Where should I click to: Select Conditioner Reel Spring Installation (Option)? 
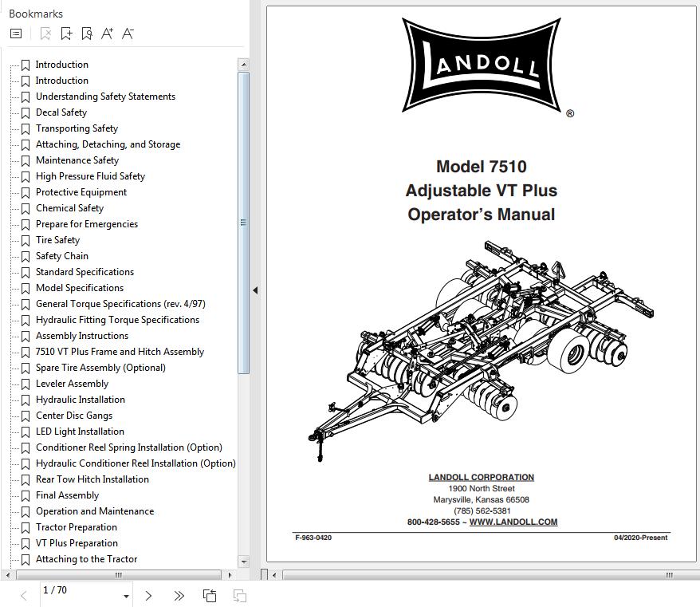pyautogui.click(x=129, y=447)
